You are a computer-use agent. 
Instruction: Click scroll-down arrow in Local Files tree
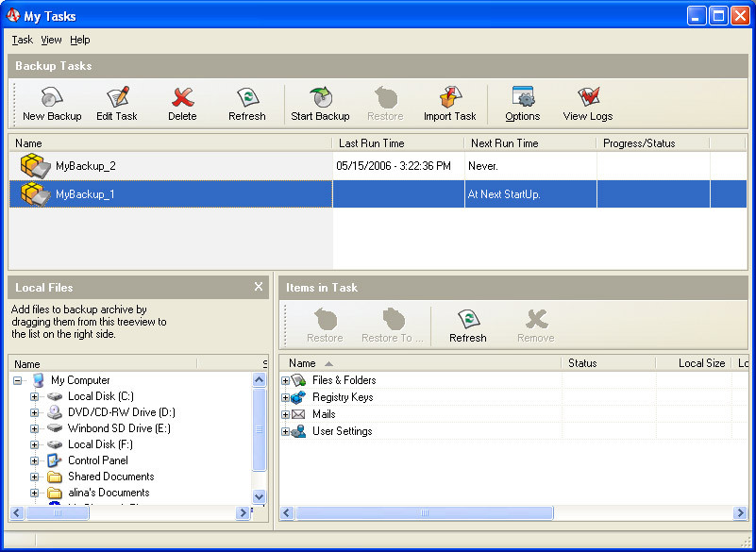[259, 496]
